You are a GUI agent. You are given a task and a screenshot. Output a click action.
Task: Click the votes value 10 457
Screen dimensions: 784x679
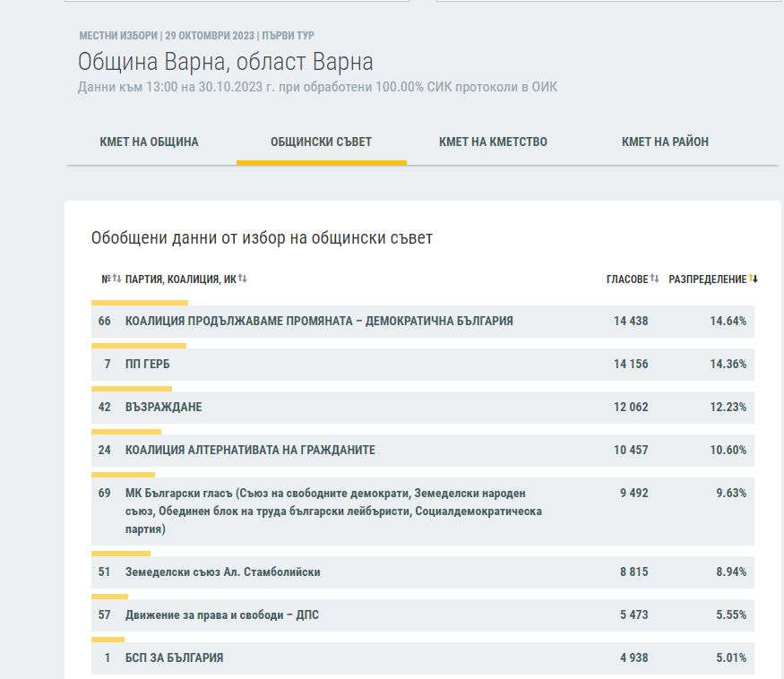(x=631, y=450)
